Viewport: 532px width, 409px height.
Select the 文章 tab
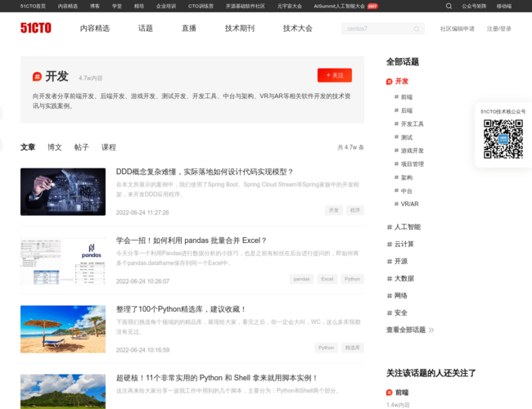tap(28, 147)
